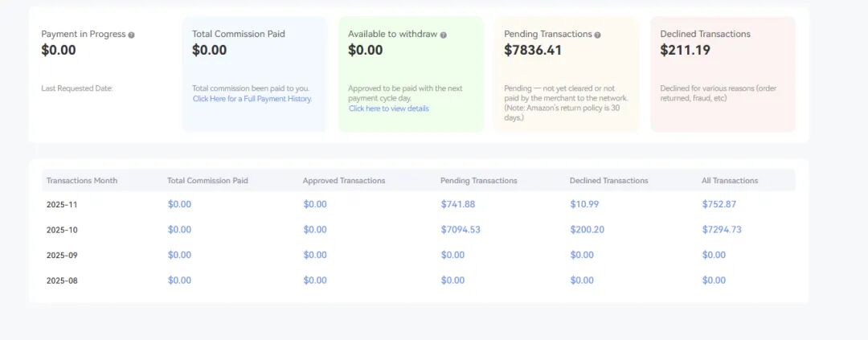Viewport: 868px width, 340px height.
Task: Click the Transactions Month column header
Action: (82, 181)
